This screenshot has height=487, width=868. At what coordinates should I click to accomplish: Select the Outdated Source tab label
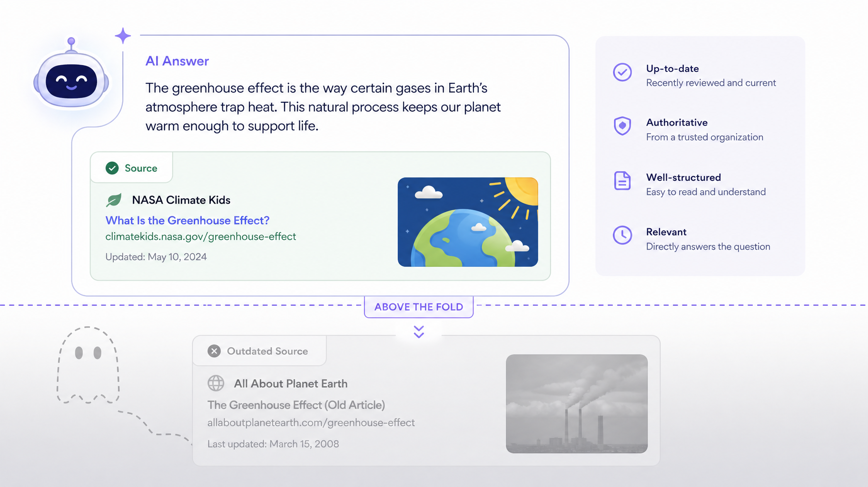pyautogui.click(x=267, y=351)
